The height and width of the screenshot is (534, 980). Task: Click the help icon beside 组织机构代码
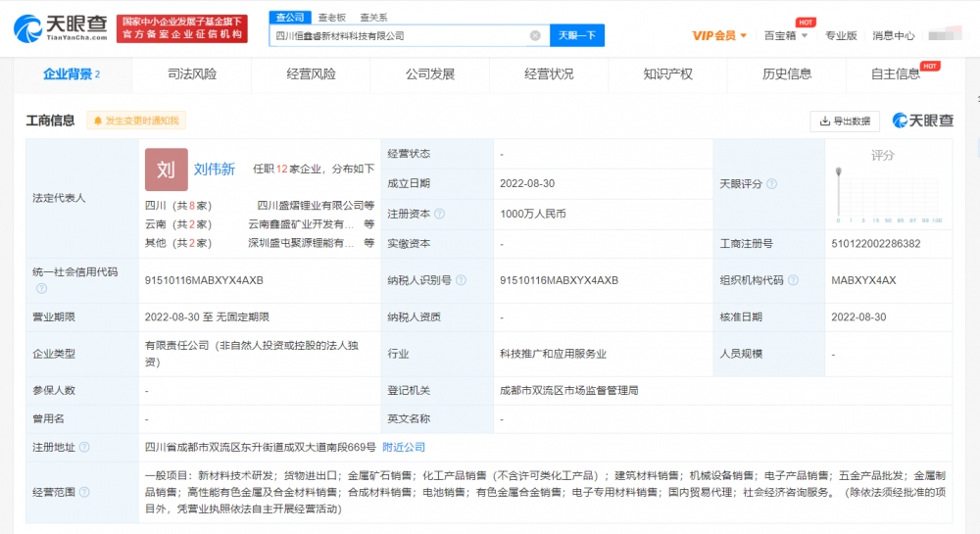point(793,280)
